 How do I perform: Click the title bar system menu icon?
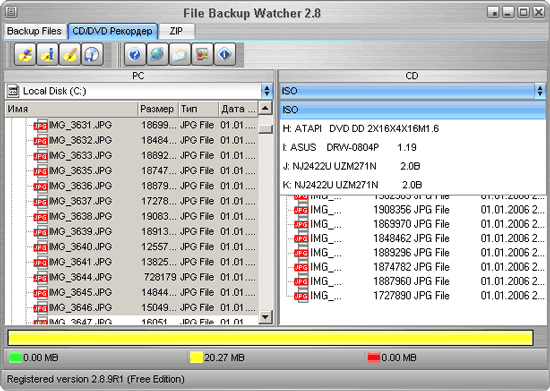pyautogui.click(x=11, y=12)
